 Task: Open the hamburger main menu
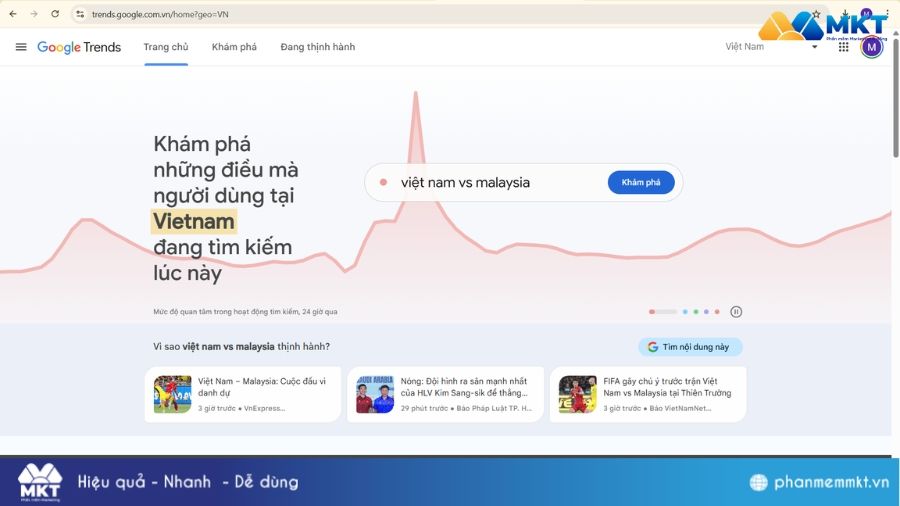point(21,47)
